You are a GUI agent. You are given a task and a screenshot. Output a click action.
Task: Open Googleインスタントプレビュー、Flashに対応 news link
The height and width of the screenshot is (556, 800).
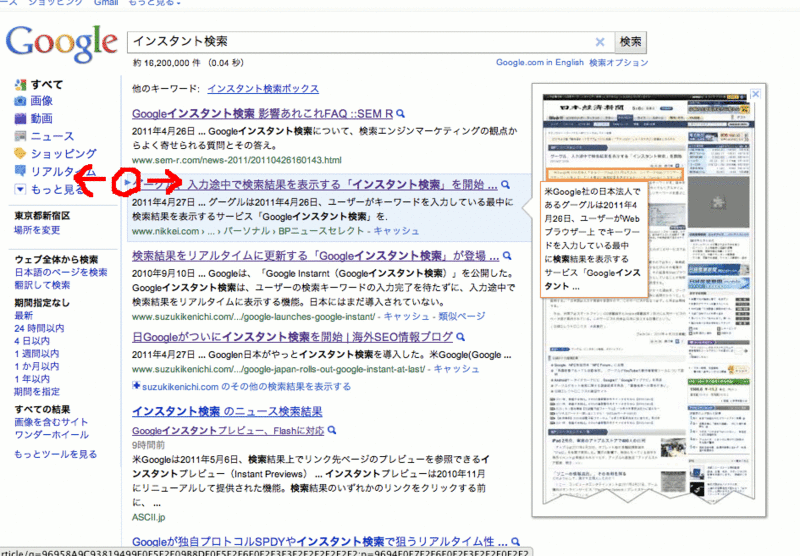[228, 431]
